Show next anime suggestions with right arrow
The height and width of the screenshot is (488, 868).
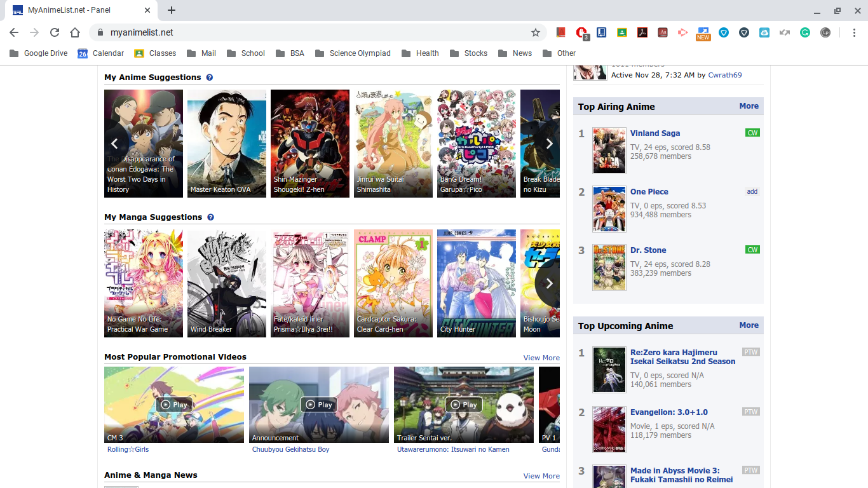click(550, 144)
